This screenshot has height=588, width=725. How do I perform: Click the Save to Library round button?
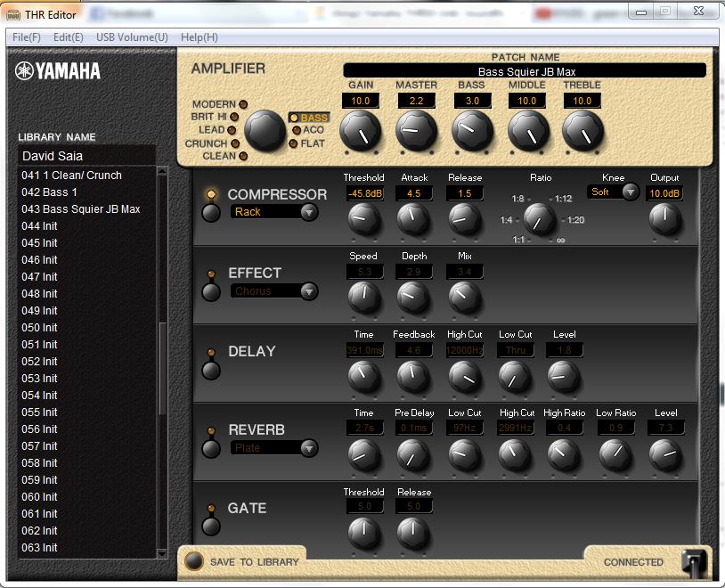194,561
